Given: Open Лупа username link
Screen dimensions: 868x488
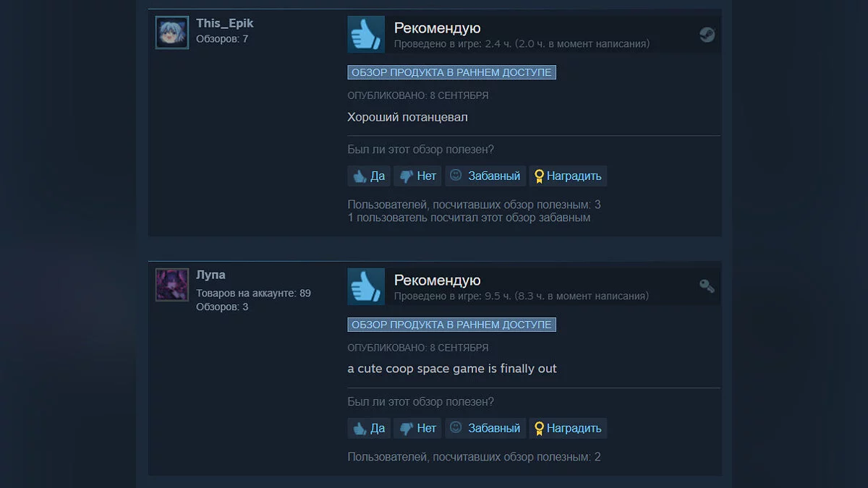Looking at the screenshot, I should coord(210,275).
